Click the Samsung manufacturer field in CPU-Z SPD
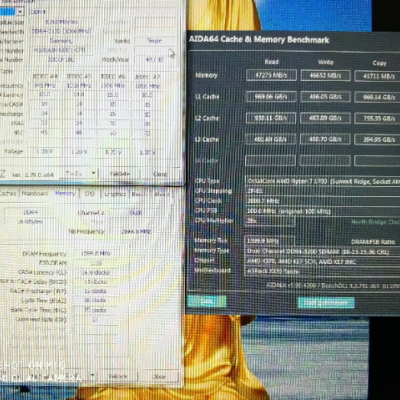The height and width of the screenshot is (400, 400). (x=61, y=41)
